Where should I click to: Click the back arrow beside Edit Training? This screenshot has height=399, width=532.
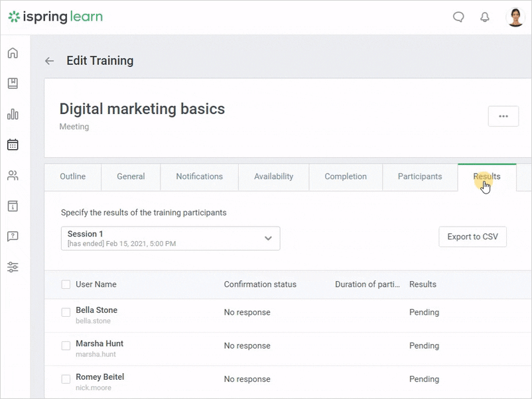[x=49, y=61]
